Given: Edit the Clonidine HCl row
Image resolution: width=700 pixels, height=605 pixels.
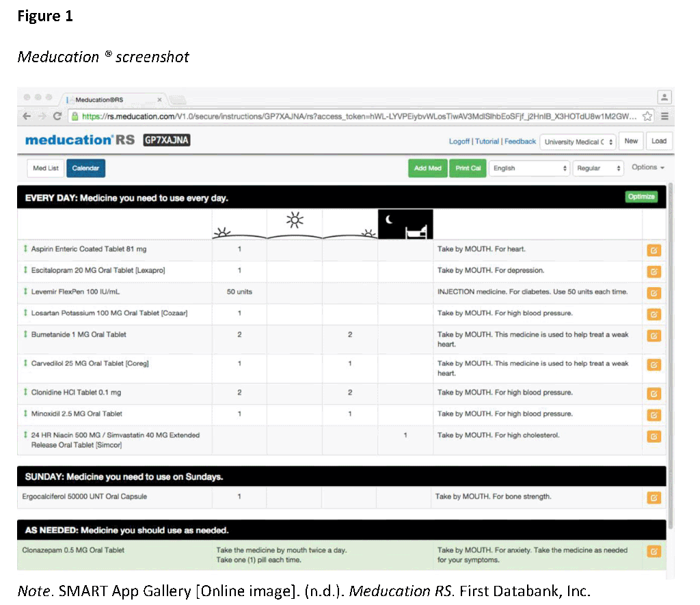Looking at the screenshot, I should pyautogui.click(x=654, y=394).
